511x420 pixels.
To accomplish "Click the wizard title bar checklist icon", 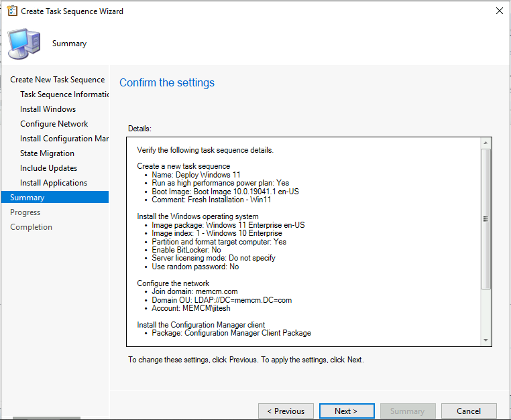I will tap(12, 11).
